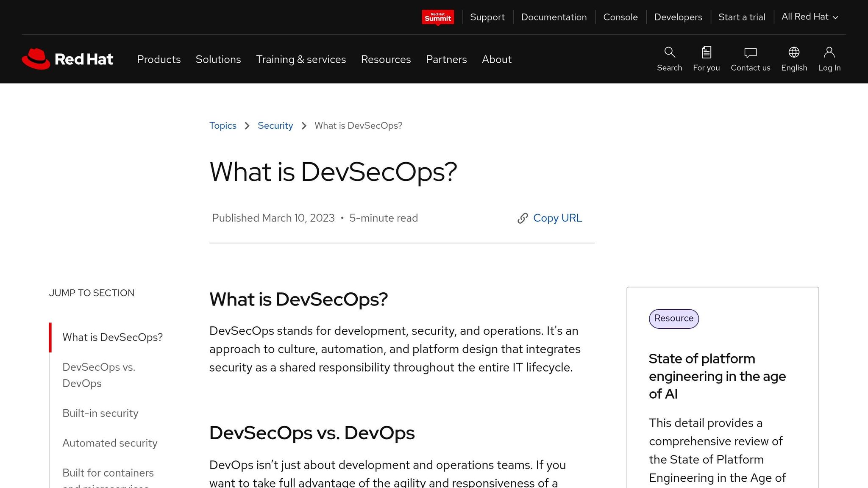868x488 pixels.
Task: Open Search via the magnifier icon
Action: tap(669, 53)
